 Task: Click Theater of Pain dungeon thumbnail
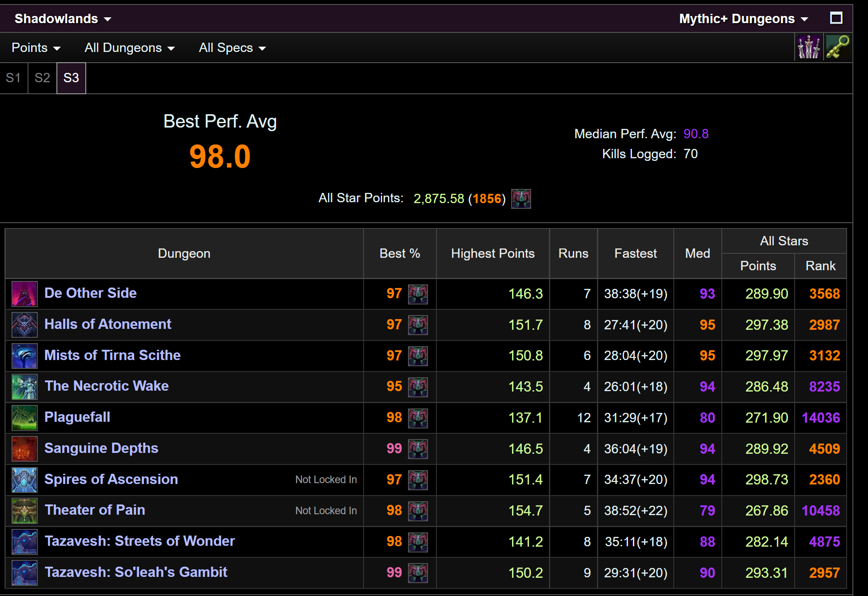coord(24,511)
